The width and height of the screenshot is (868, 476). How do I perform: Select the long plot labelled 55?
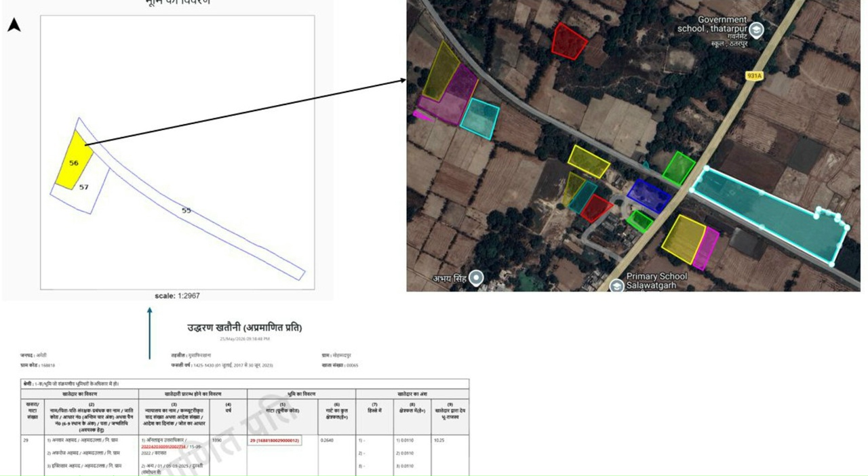pyautogui.click(x=186, y=210)
